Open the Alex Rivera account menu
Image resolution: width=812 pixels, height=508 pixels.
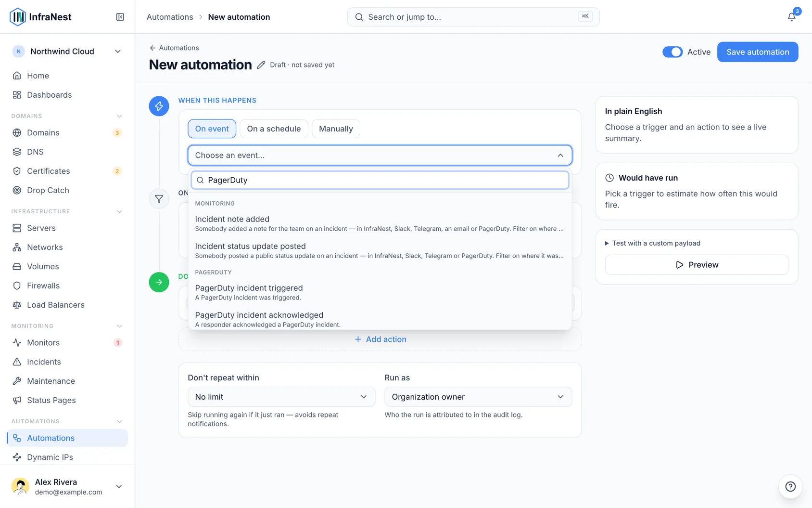click(67, 486)
